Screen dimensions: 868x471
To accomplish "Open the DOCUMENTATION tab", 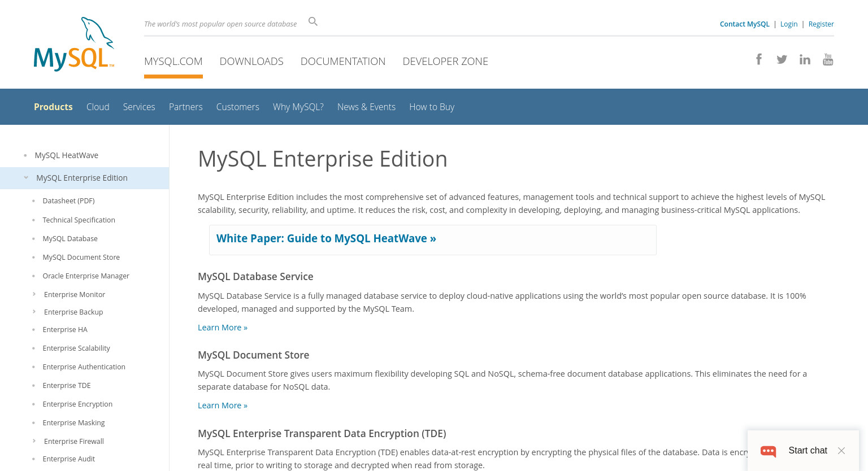I will (343, 61).
